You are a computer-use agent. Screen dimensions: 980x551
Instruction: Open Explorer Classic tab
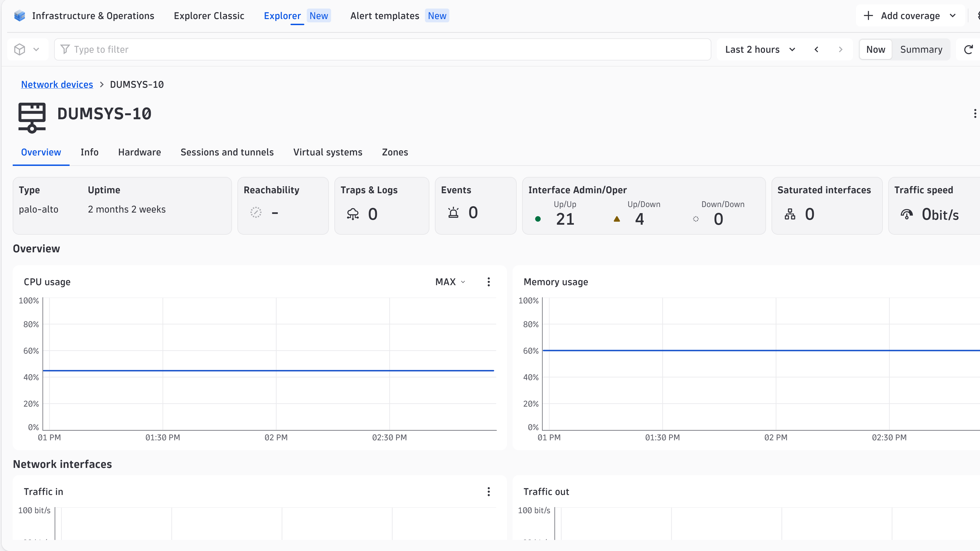[x=209, y=15]
